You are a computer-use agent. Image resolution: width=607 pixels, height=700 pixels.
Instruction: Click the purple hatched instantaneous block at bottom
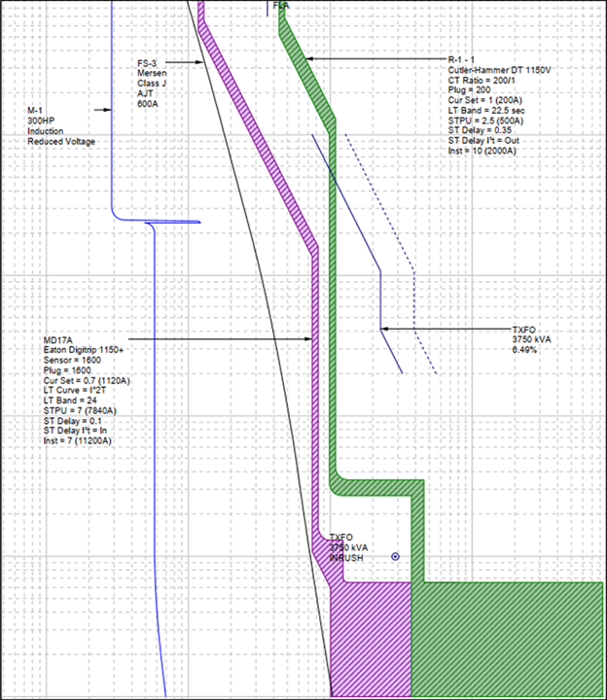371,640
